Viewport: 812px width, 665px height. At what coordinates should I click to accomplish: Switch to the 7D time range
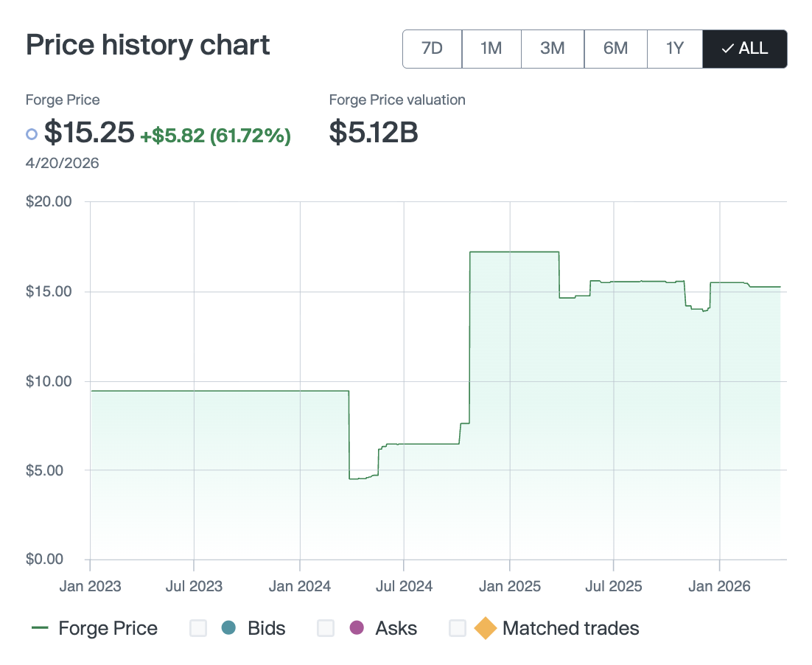432,49
